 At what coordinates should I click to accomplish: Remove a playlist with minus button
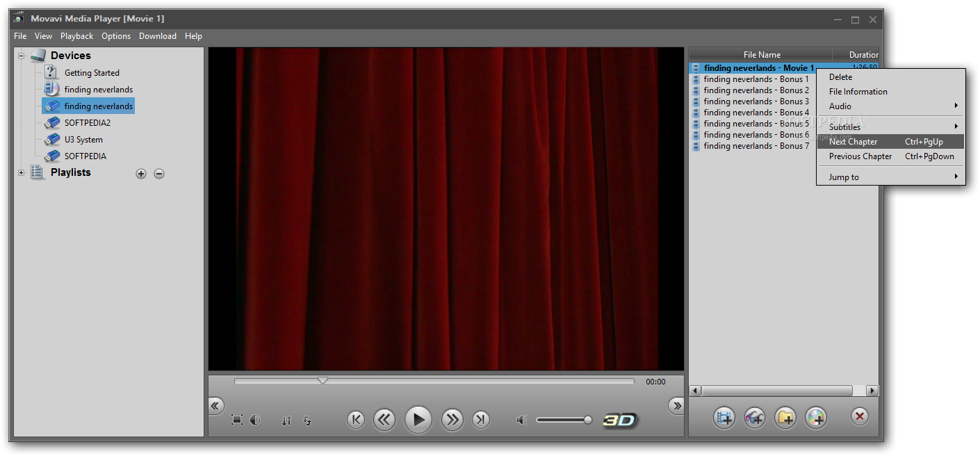pyautogui.click(x=159, y=174)
